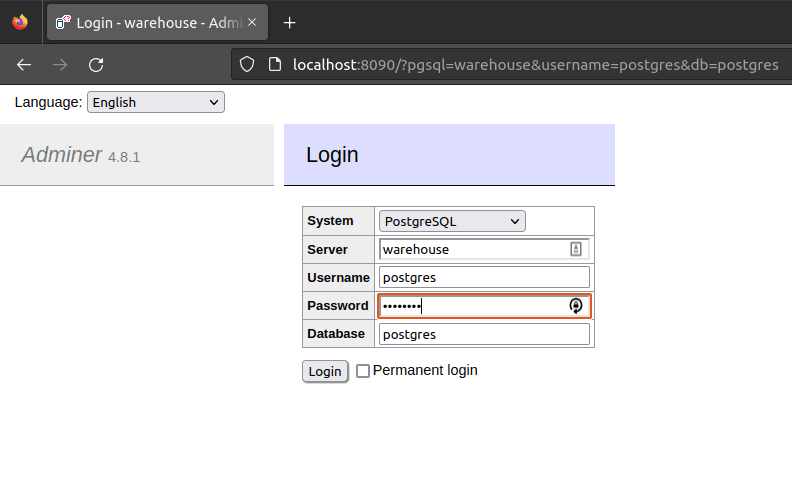Open a new browser tab
The image size is (792, 478).
289,23
